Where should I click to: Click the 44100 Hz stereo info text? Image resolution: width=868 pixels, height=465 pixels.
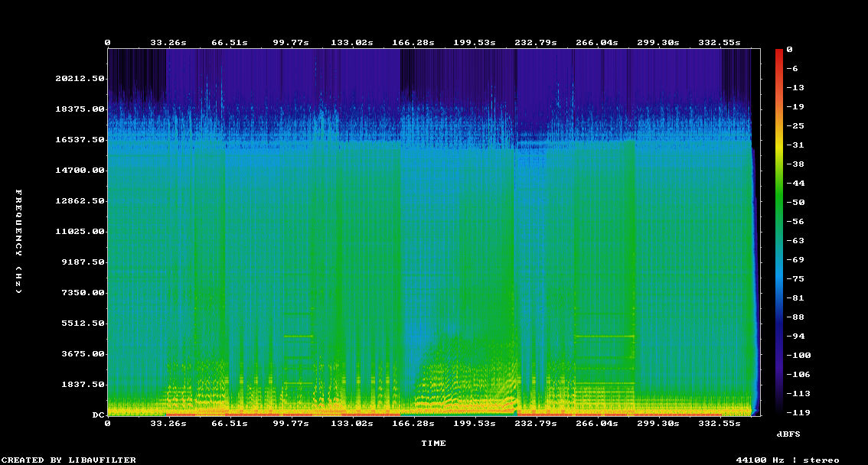pos(788,460)
